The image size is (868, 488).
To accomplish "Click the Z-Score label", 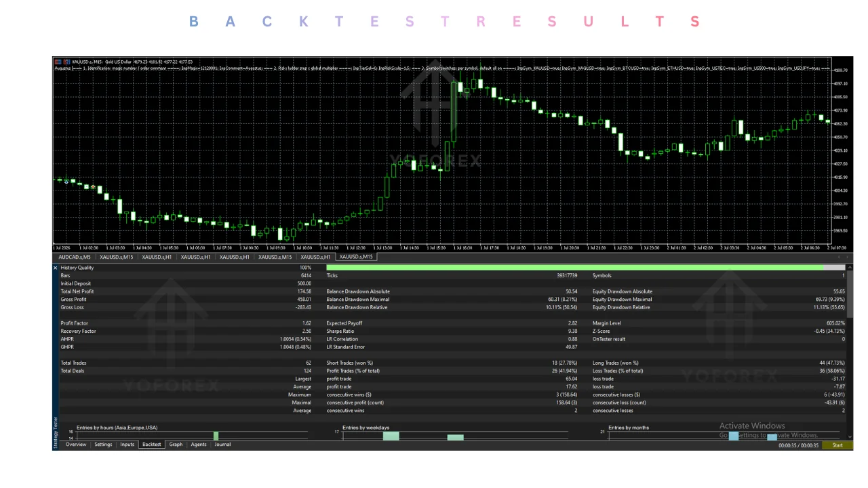I will click(x=601, y=331).
